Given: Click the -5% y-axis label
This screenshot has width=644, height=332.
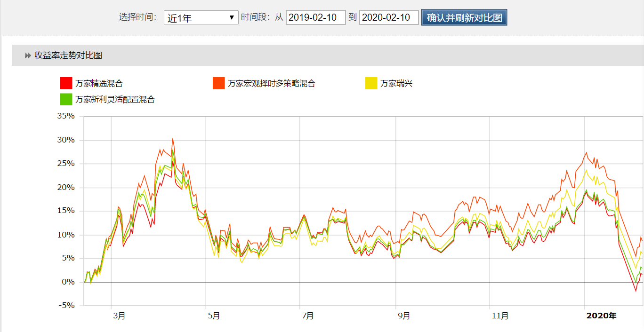Looking at the screenshot, I should point(66,305).
